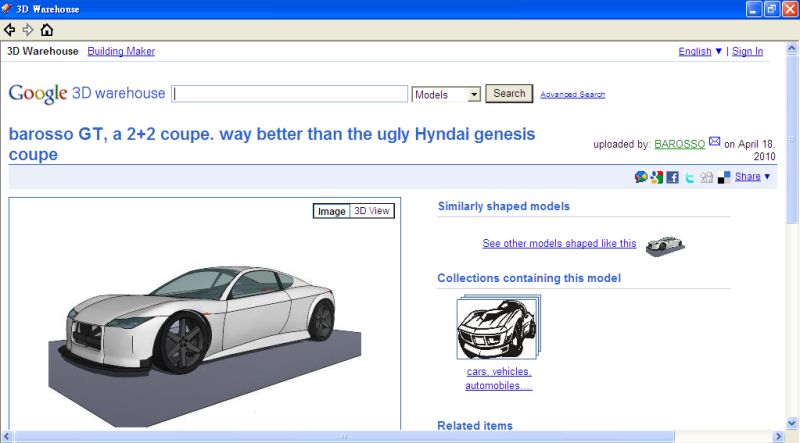800x443 pixels.
Task: Switch preview to Image mode
Action: [x=331, y=211]
